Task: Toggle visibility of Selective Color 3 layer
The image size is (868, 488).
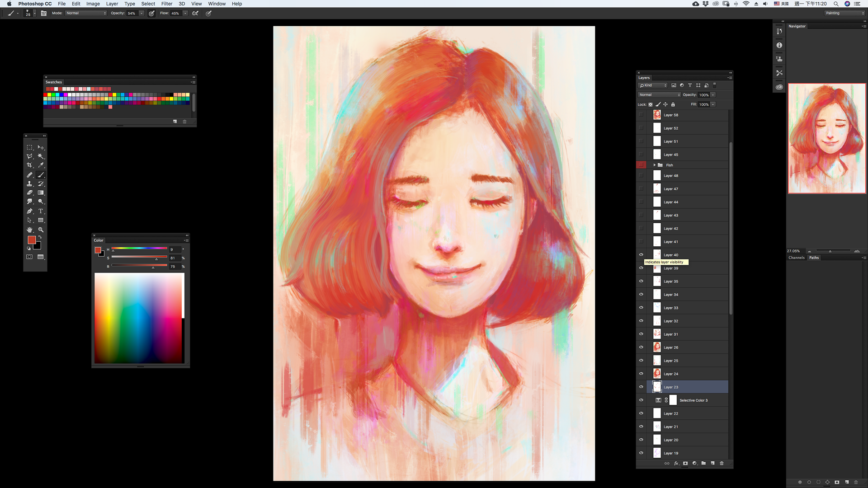Action: (x=641, y=400)
